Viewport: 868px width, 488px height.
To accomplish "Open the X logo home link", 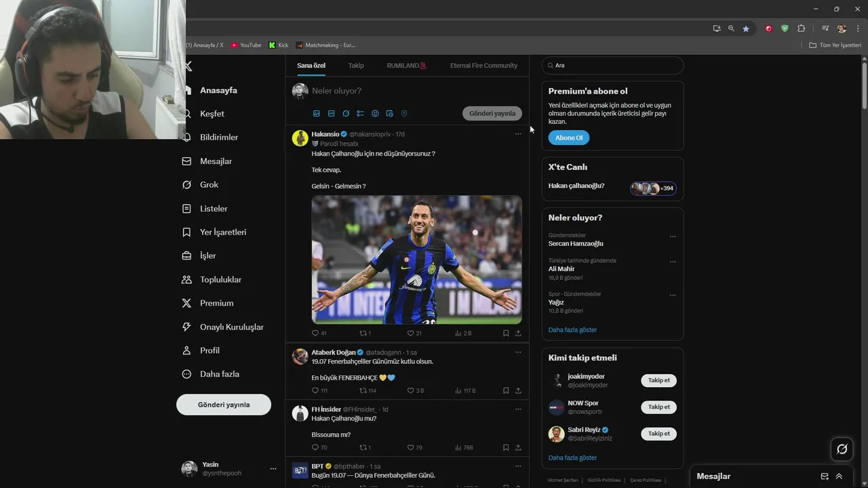I will 189,66.
